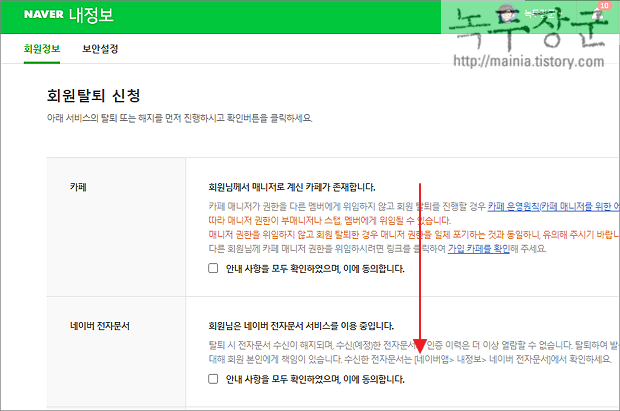Click the 회원탈퇴 신청 heading
The image size is (620, 411).
pos(94,95)
